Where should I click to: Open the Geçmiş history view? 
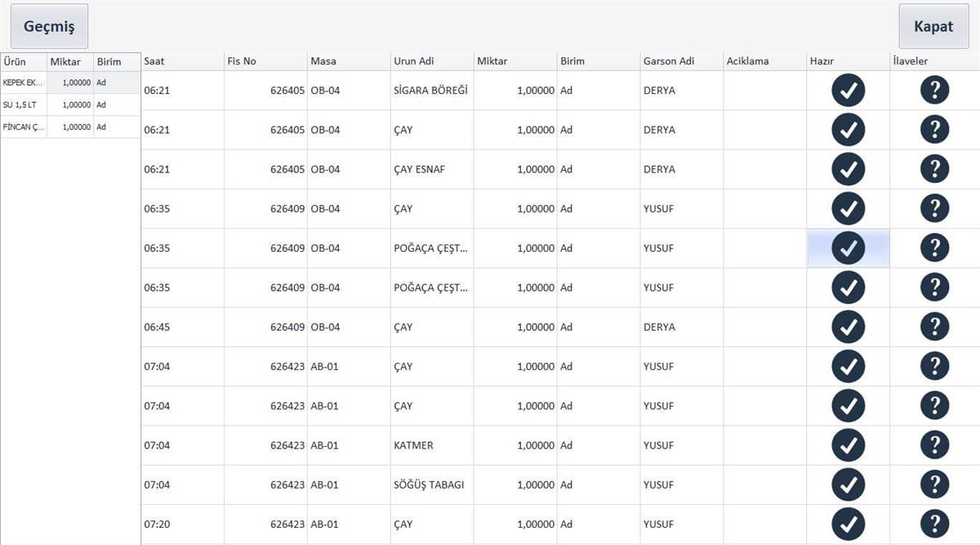tap(49, 26)
